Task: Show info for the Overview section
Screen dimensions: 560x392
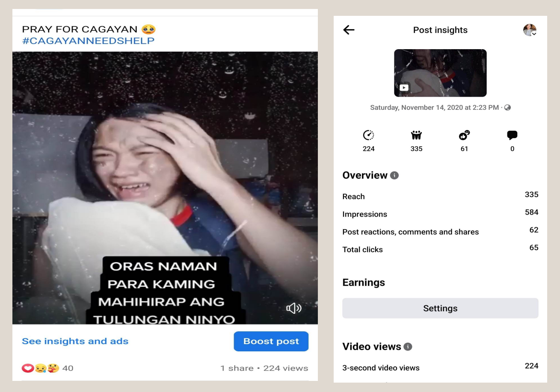Action: [394, 176]
